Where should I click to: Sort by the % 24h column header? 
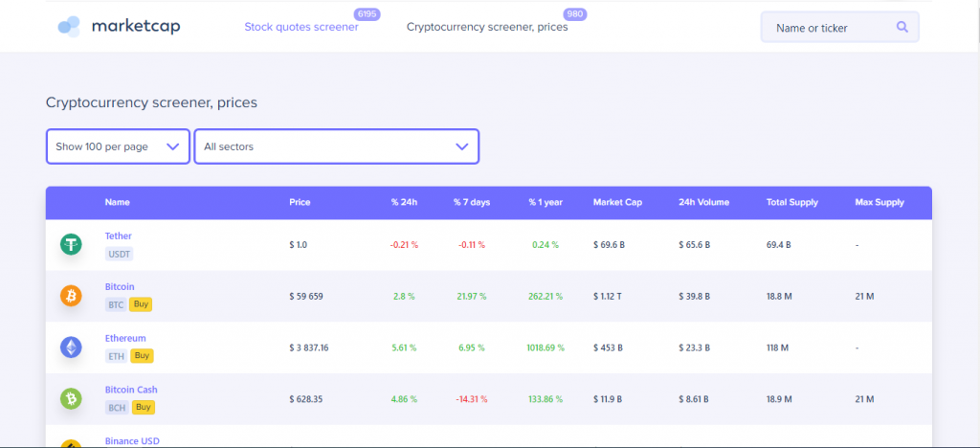tap(405, 202)
